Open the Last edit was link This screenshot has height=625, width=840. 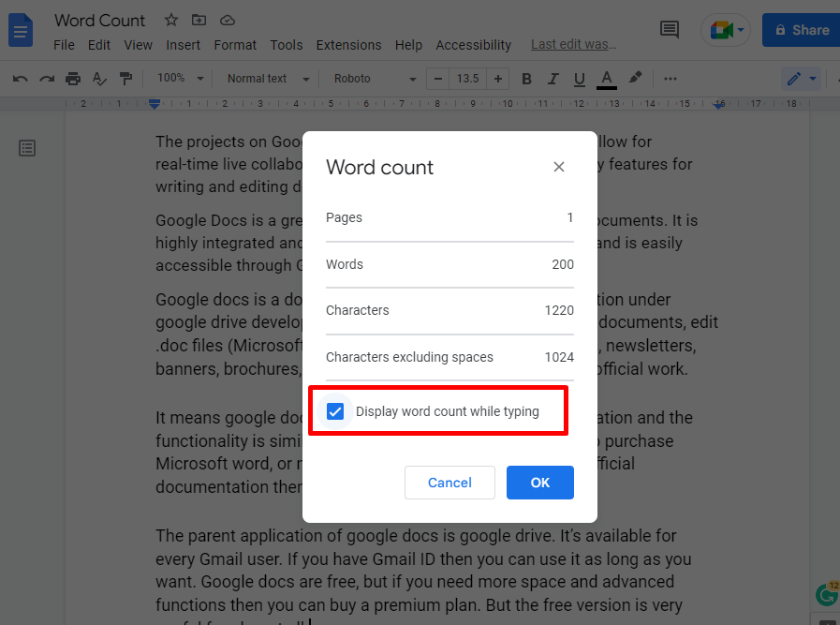[574, 44]
